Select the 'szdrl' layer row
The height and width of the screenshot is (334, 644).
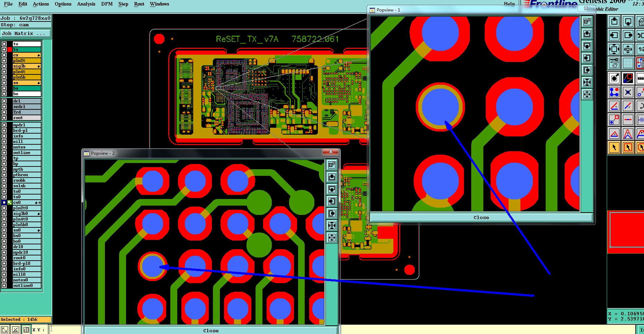coord(27,107)
